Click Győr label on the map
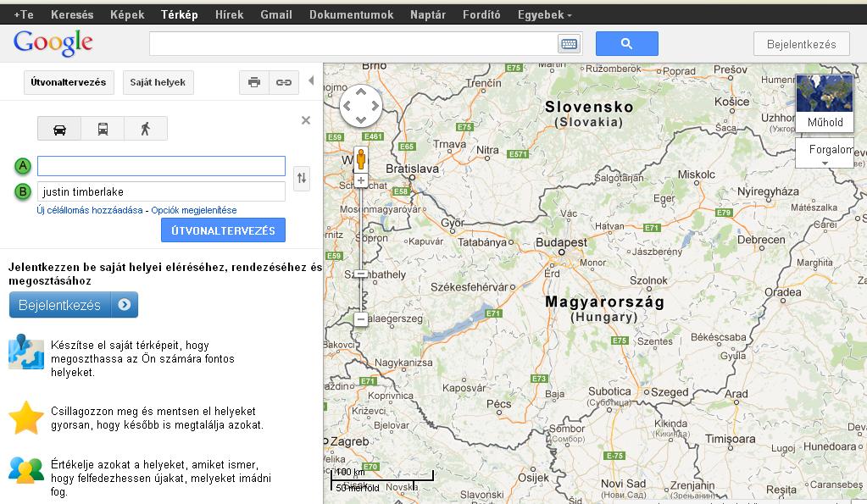The image size is (867, 504). (x=453, y=224)
